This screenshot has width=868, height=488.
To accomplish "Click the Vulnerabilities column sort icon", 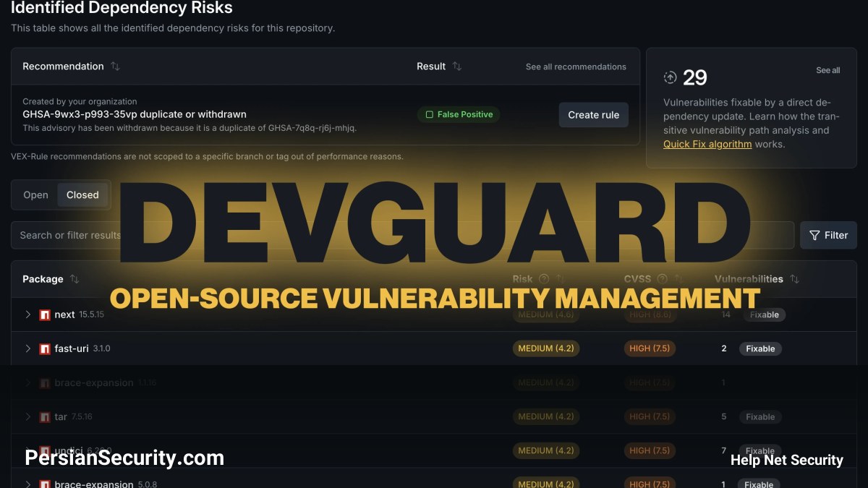I will click(794, 279).
